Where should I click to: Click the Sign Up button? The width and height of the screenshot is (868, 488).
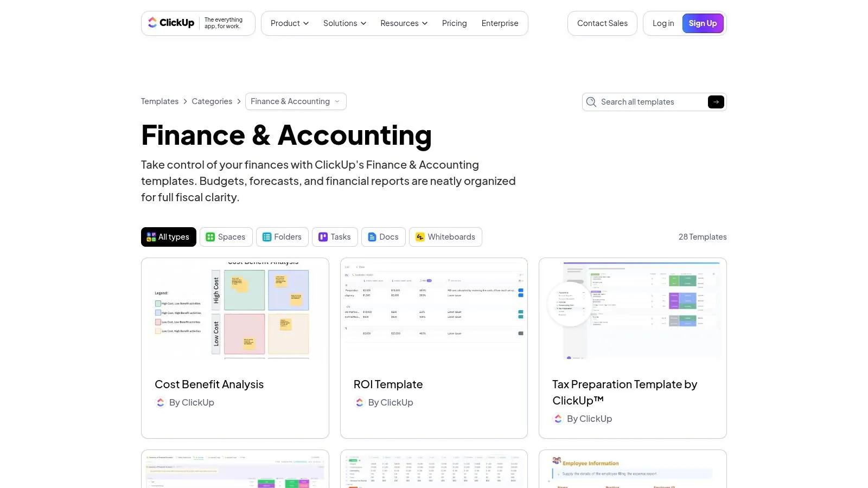click(703, 23)
